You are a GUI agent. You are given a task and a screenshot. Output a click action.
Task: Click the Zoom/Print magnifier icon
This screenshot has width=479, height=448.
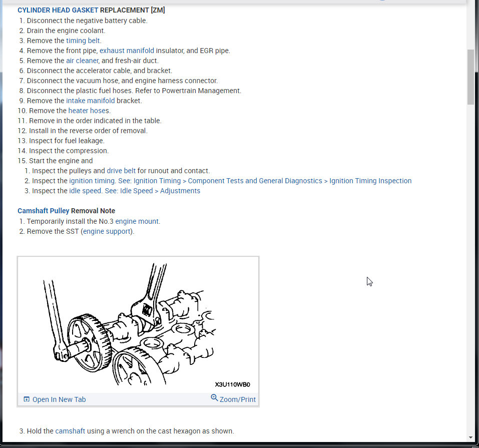[x=214, y=397]
